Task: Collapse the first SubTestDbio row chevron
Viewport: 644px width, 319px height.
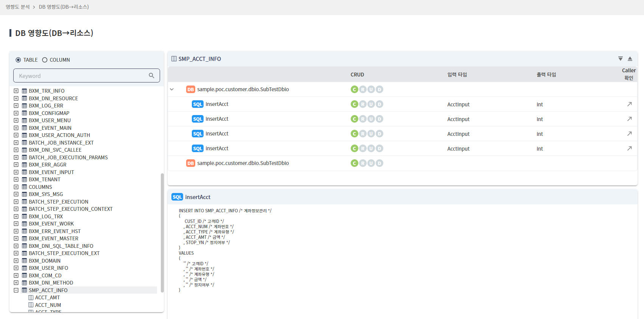Action: click(x=172, y=89)
